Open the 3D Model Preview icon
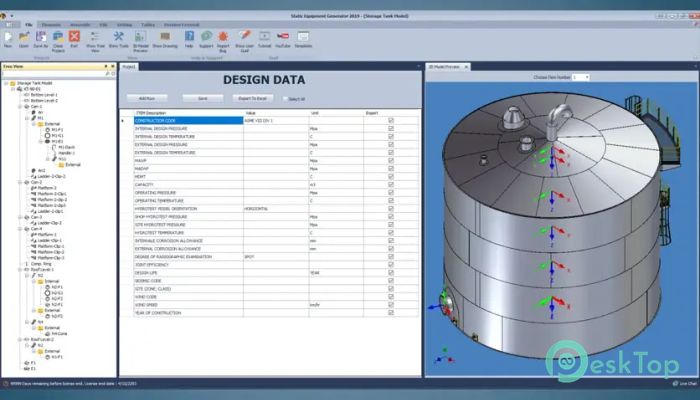The height and width of the screenshot is (400, 700). tap(142, 36)
